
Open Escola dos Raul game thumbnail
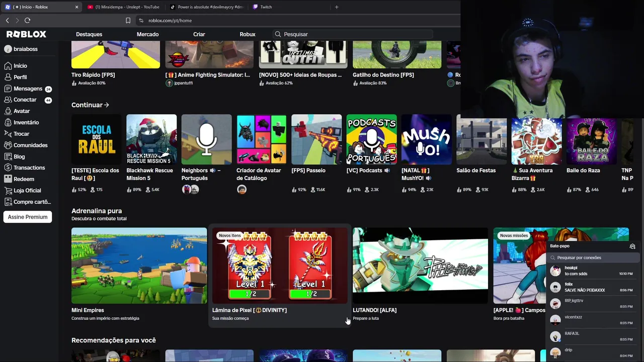tap(97, 139)
